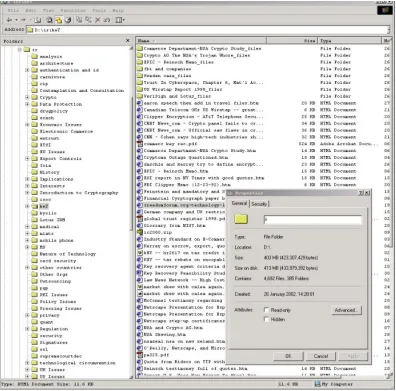Image resolution: width=396 pixels, height=391 pixels.
Task: Select 'EPIC - Reinsch Memo_files' folder
Action: coord(178,62)
